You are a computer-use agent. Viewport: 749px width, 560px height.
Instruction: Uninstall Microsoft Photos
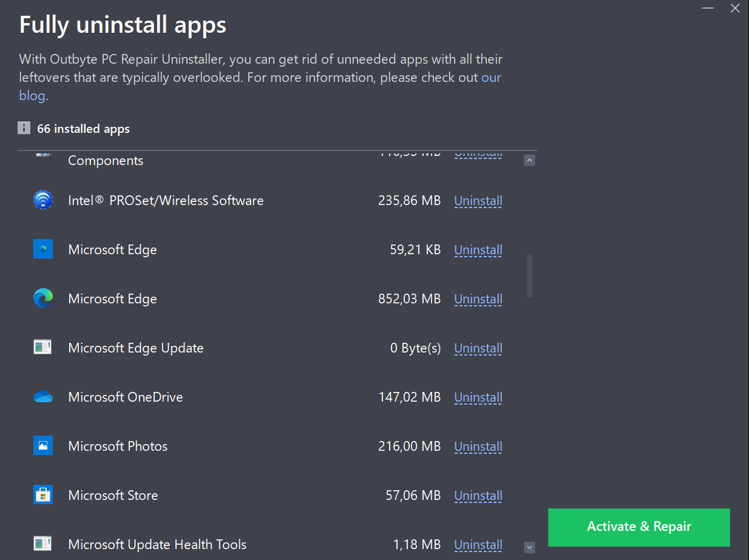click(478, 447)
